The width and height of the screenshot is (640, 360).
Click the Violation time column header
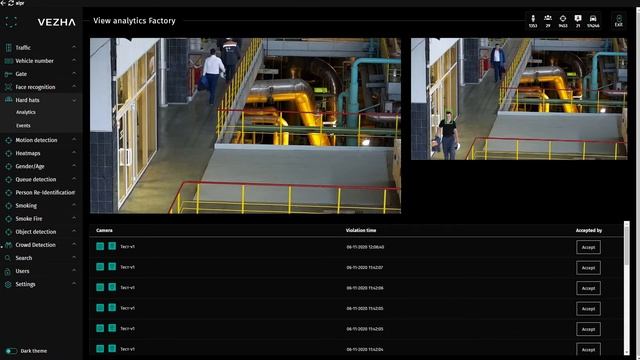361,230
